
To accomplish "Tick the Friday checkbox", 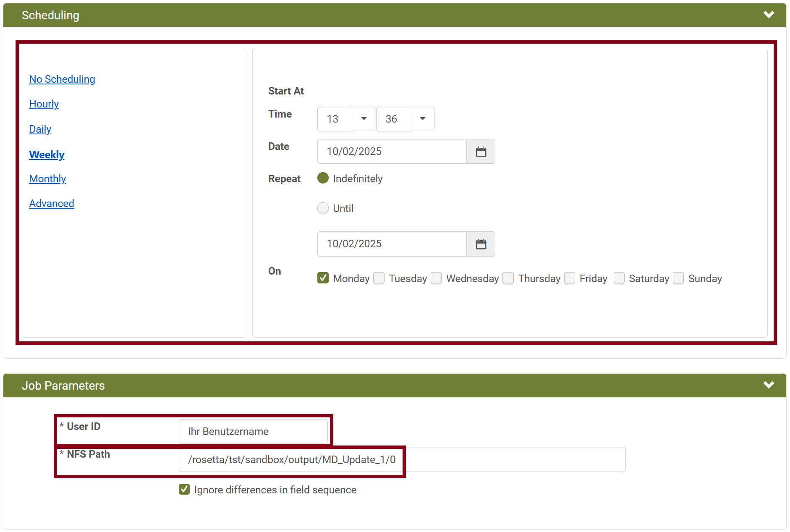I will point(570,278).
